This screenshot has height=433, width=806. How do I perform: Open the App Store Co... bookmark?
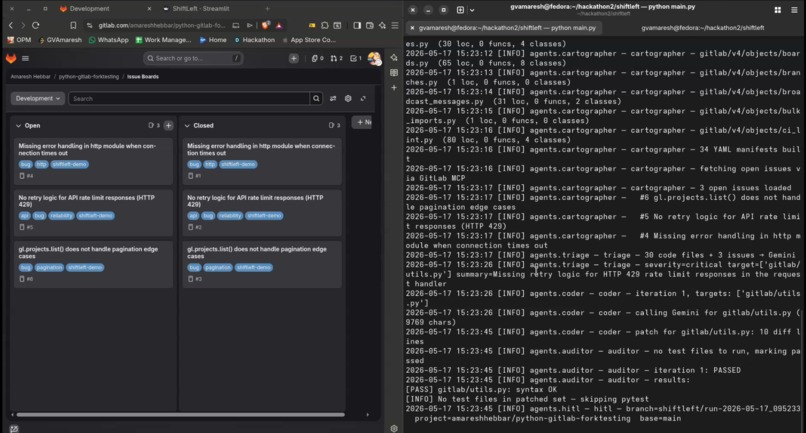coord(308,40)
